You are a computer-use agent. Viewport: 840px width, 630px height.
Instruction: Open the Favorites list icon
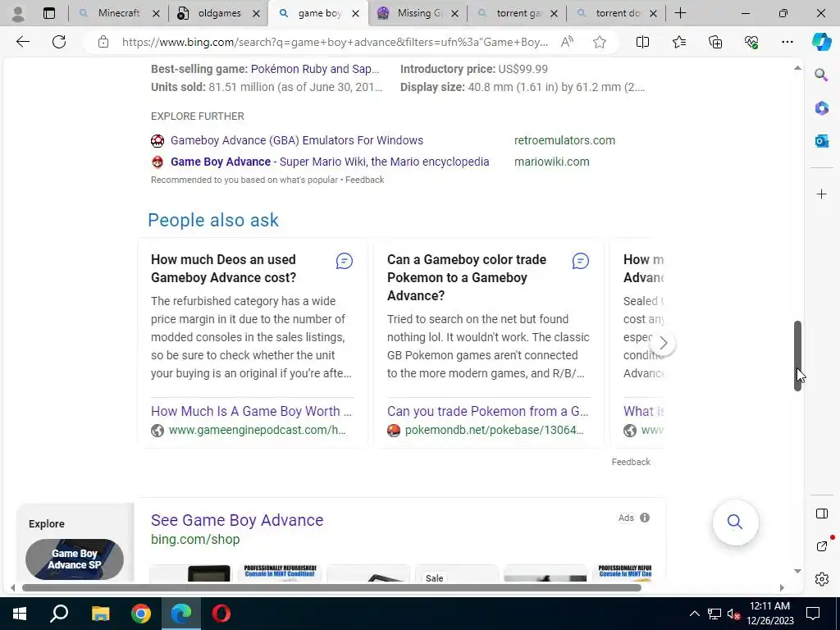click(x=678, y=42)
